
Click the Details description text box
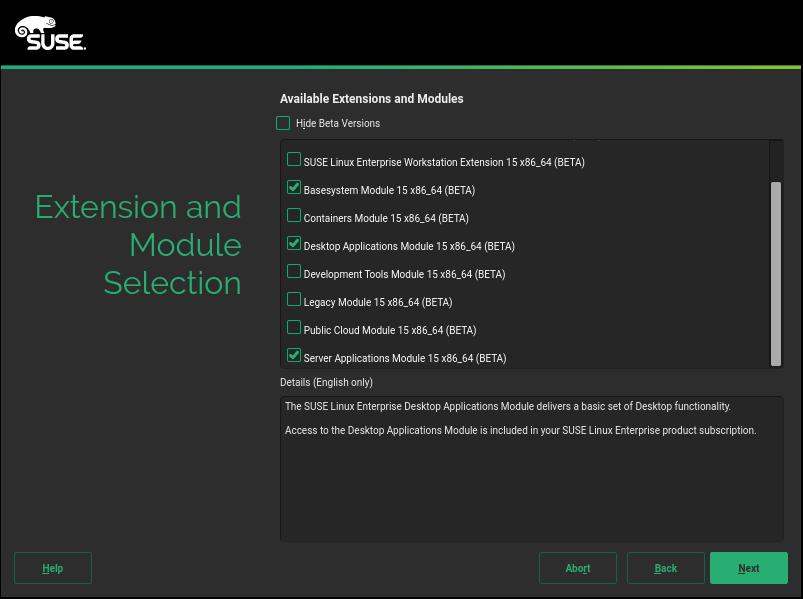pos(532,468)
